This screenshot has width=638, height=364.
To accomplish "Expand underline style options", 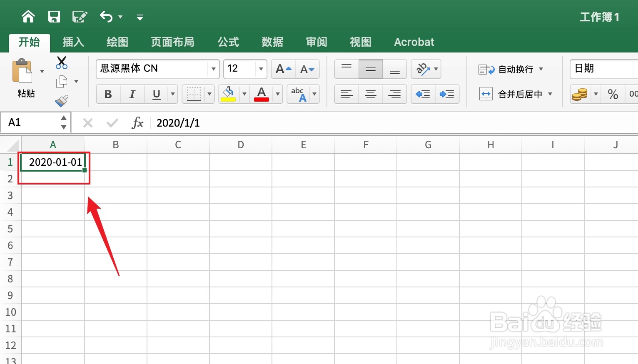I will click(x=173, y=94).
